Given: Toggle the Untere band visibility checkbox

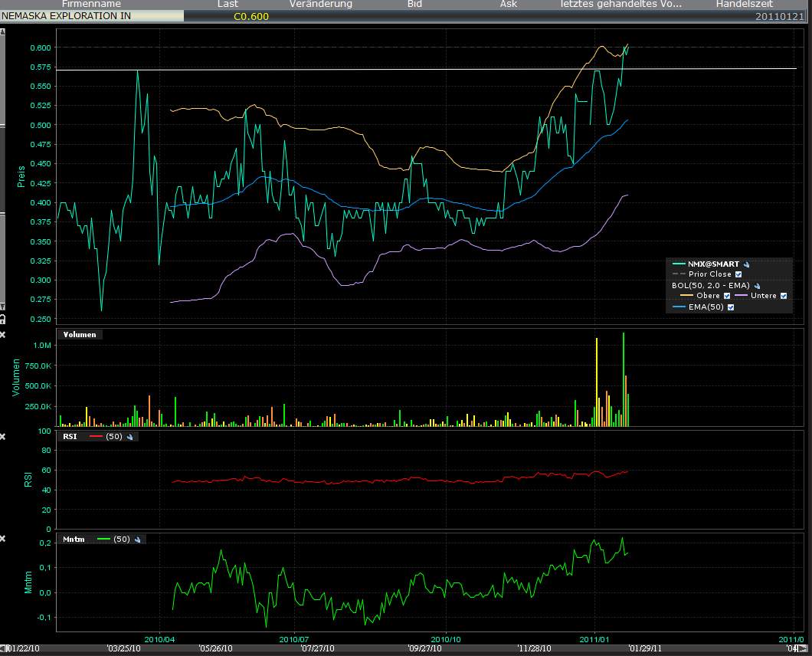Looking at the screenshot, I should click(784, 295).
